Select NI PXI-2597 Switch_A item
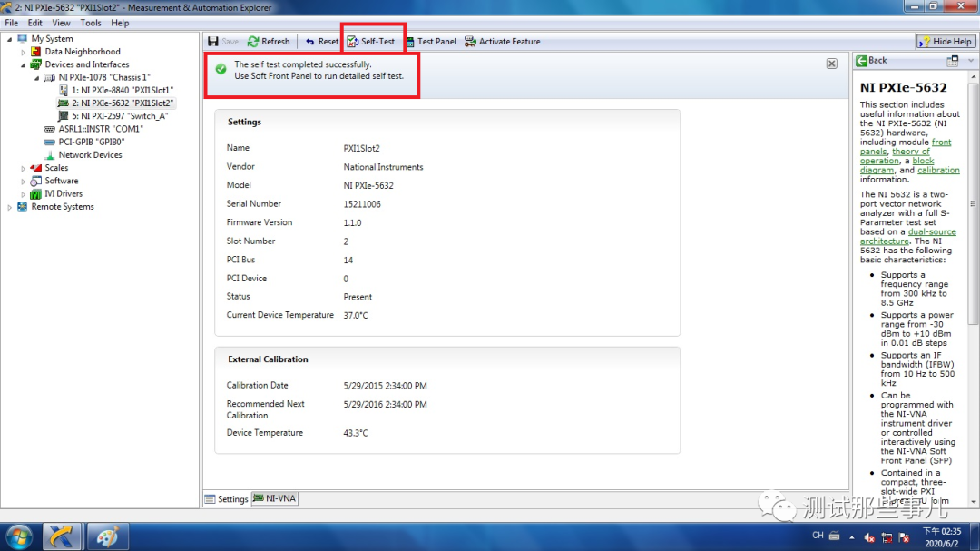Image resolution: width=980 pixels, height=551 pixels. [x=113, y=116]
